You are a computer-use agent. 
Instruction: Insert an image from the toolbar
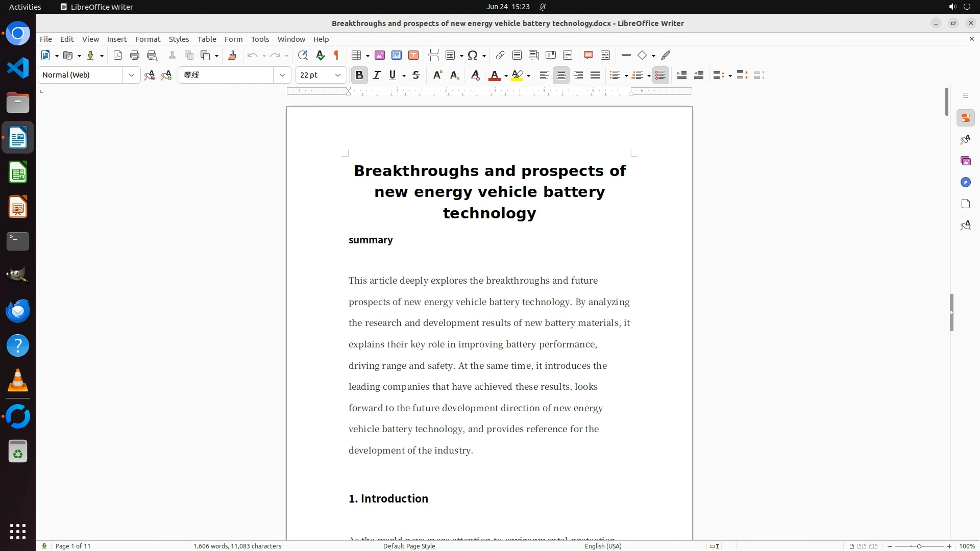click(380, 56)
